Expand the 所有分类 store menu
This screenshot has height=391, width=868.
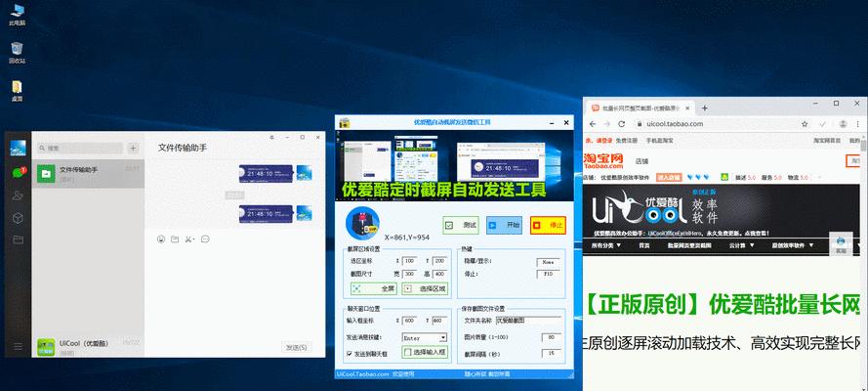click(x=606, y=244)
